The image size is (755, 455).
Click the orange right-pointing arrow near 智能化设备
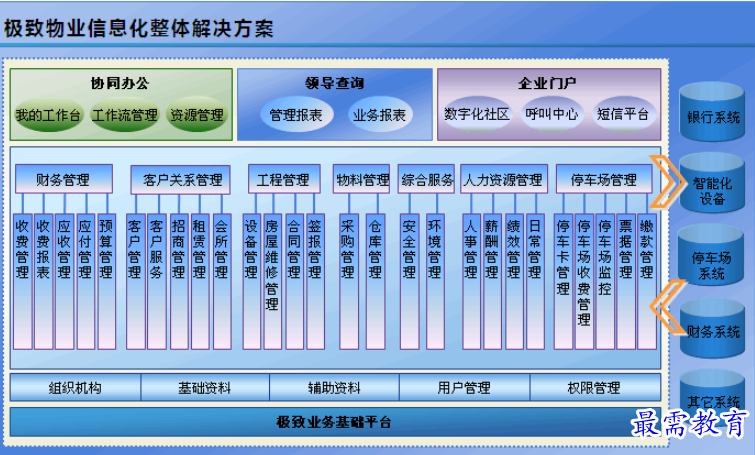click(667, 182)
